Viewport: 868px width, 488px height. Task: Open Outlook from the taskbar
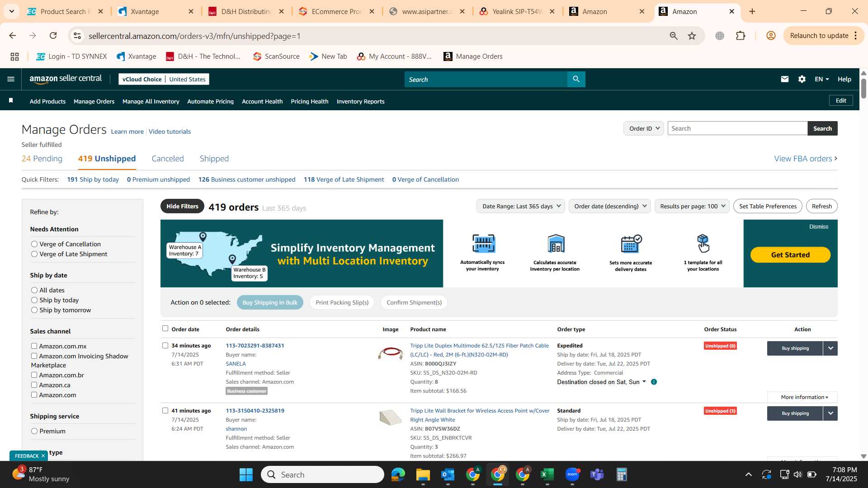(448, 474)
